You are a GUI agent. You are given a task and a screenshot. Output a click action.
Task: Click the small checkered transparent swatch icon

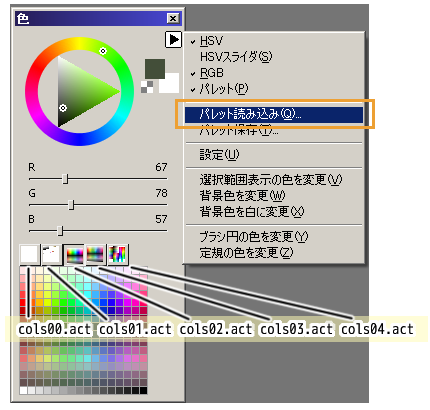coord(147,87)
